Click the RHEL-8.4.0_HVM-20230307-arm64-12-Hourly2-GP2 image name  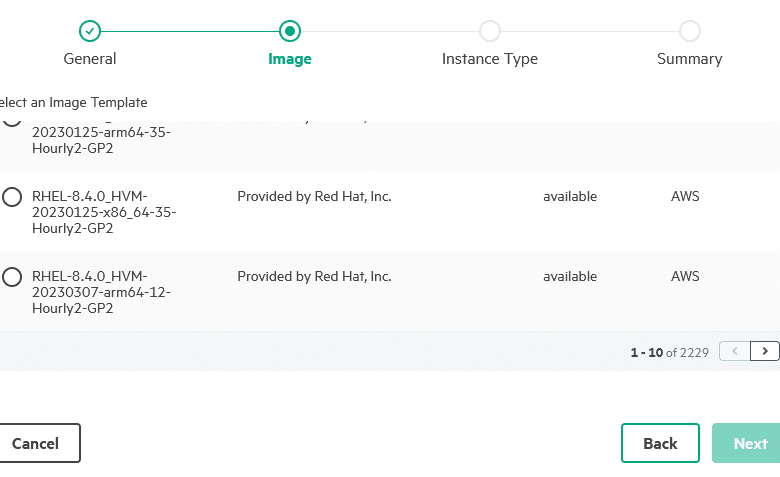point(101,292)
